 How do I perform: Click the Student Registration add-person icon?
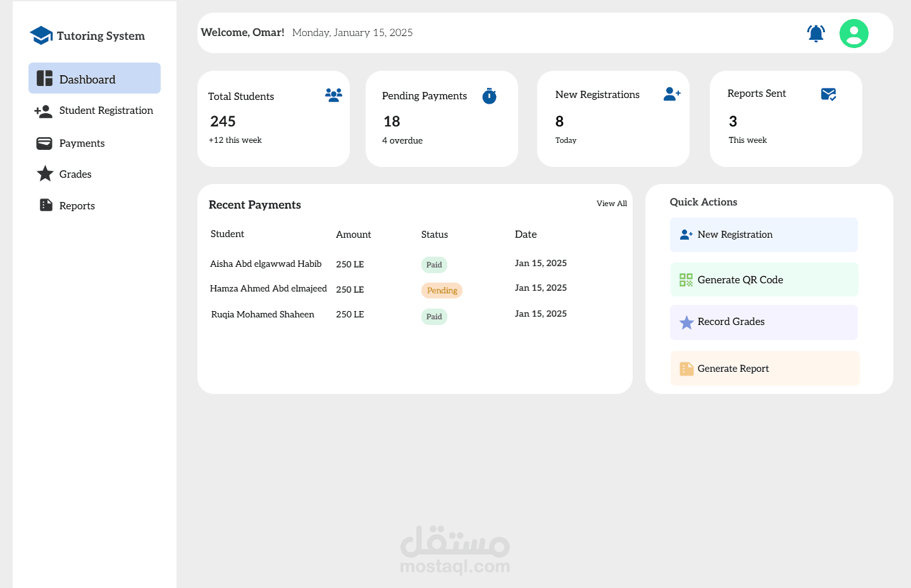(44, 111)
